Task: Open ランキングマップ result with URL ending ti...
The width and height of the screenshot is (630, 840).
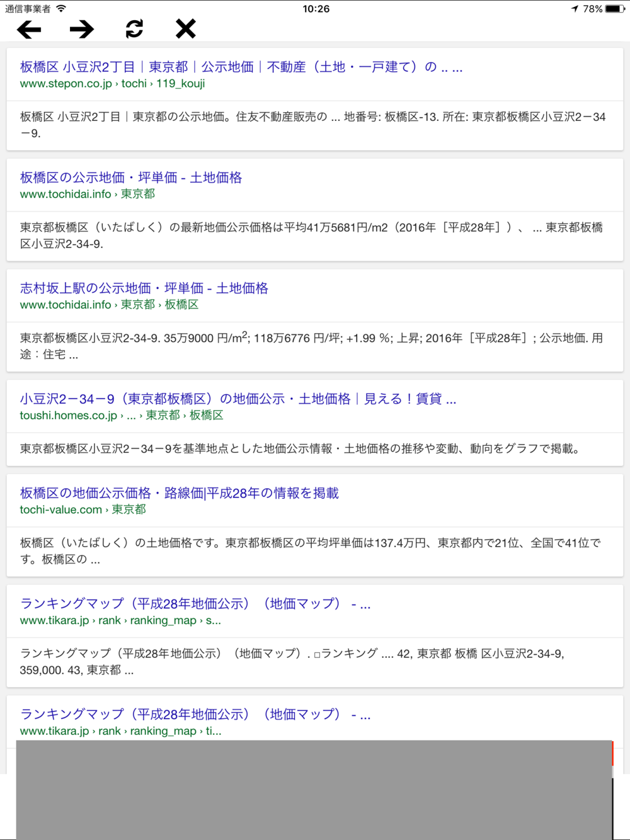Action: click(x=195, y=714)
